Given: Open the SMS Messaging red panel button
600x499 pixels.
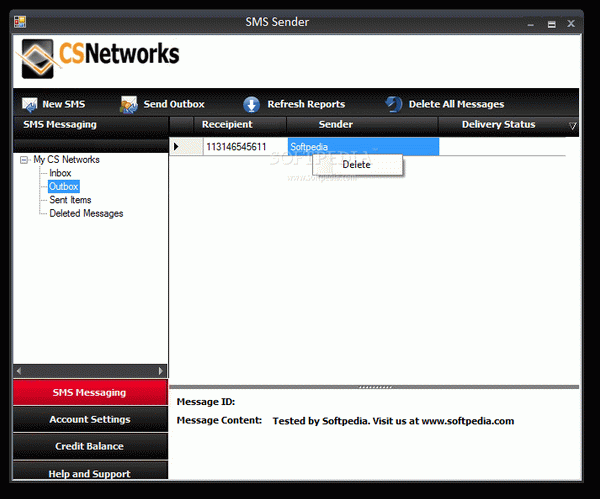Looking at the screenshot, I should pyautogui.click(x=90, y=393).
